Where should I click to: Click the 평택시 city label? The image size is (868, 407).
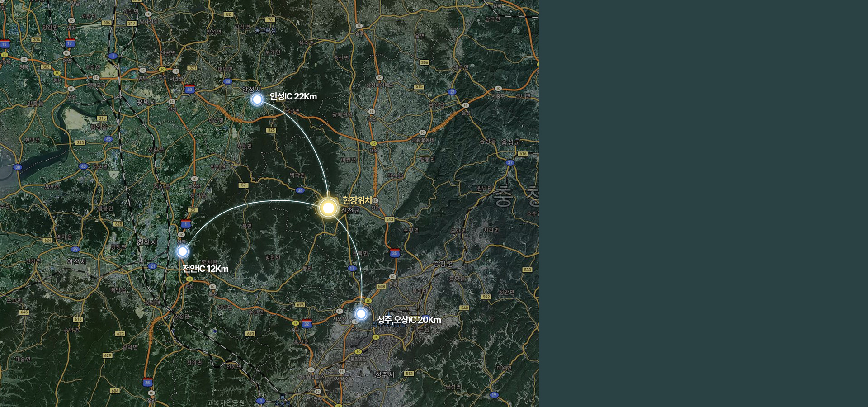point(146,103)
